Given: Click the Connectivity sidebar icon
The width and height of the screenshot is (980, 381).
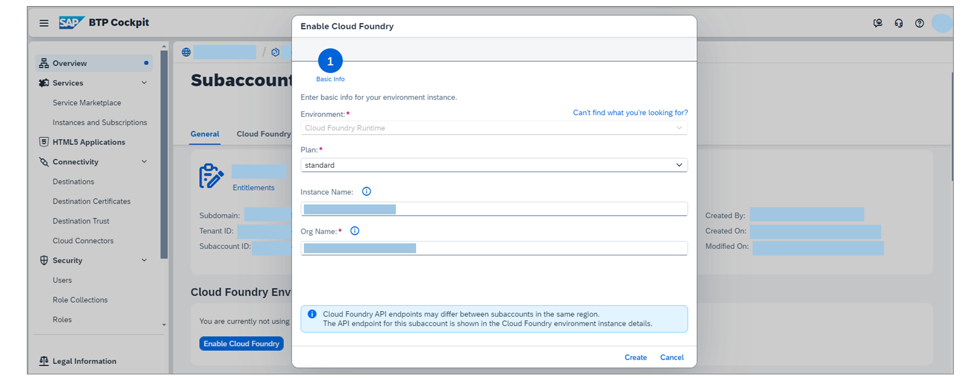Looking at the screenshot, I should 43,162.
